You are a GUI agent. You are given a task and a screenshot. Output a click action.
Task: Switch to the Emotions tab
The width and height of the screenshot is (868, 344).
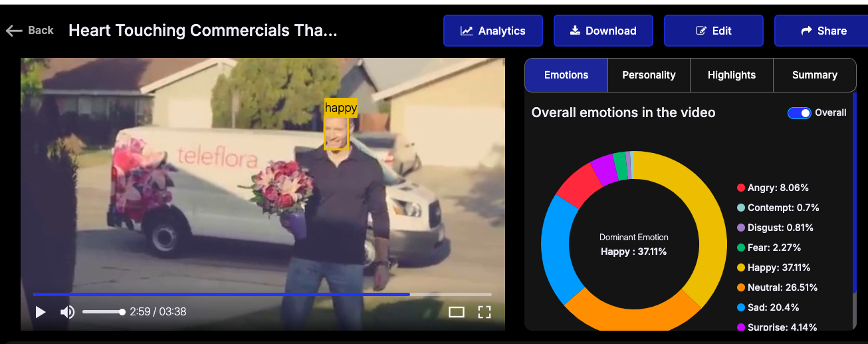coord(566,75)
